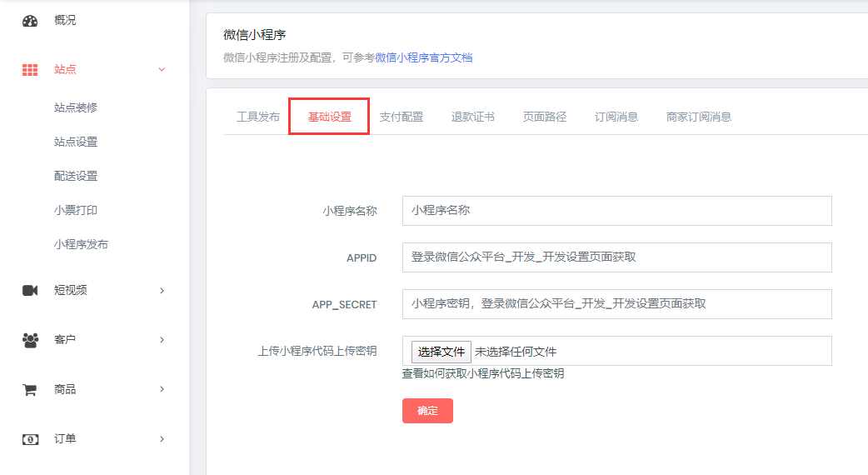868x475 pixels.
Task: Select the 站点 menu label
Action: pyautogui.click(x=65, y=70)
